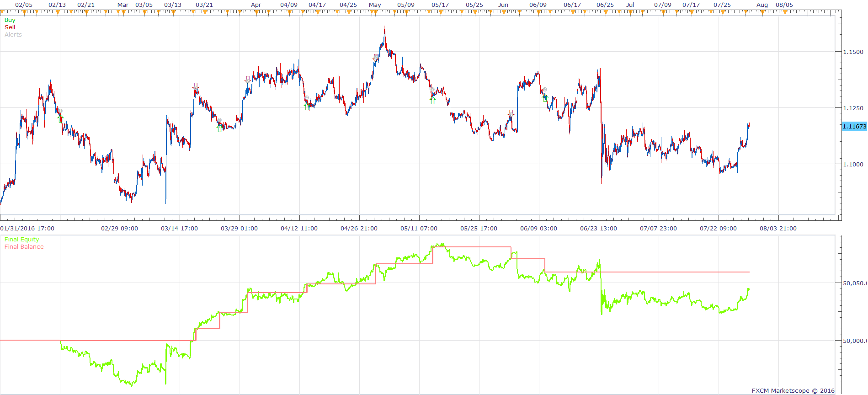Click the Final Equity legend label
868x395 pixels.
coord(22,239)
